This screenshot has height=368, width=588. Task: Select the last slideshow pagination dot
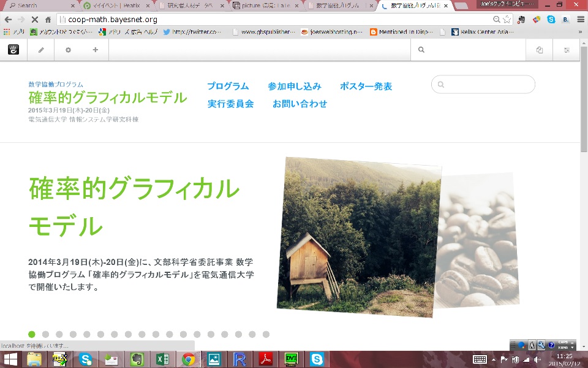[x=266, y=334]
